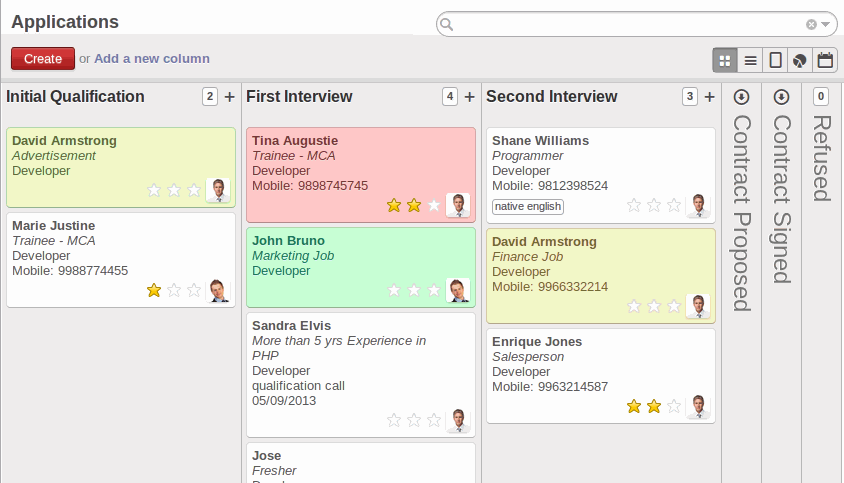Open Enrique Jones application card
The height and width of the screenshot is (483, 844).
coord(601,376)
